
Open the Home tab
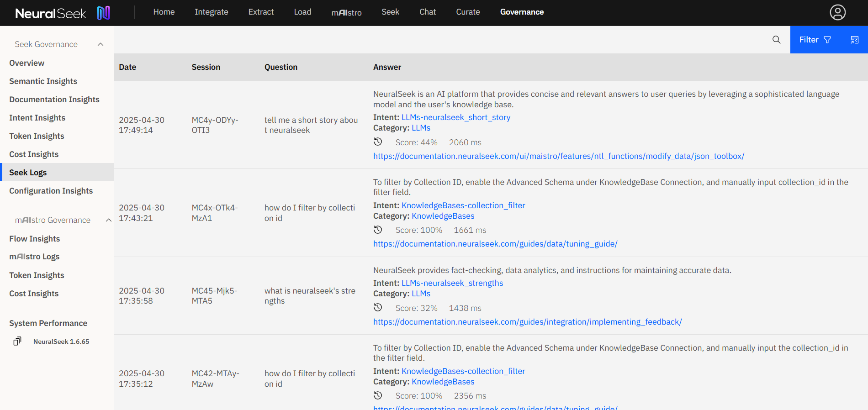coord(164,12)
